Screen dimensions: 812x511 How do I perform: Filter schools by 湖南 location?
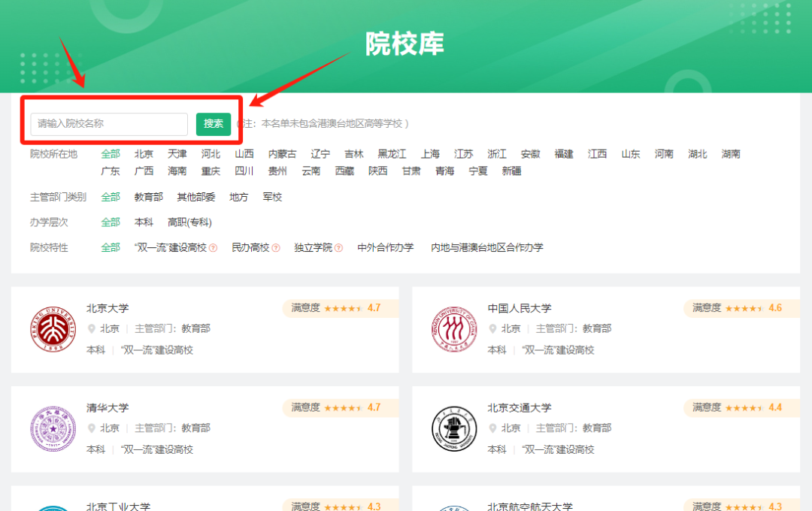(731, 154)
